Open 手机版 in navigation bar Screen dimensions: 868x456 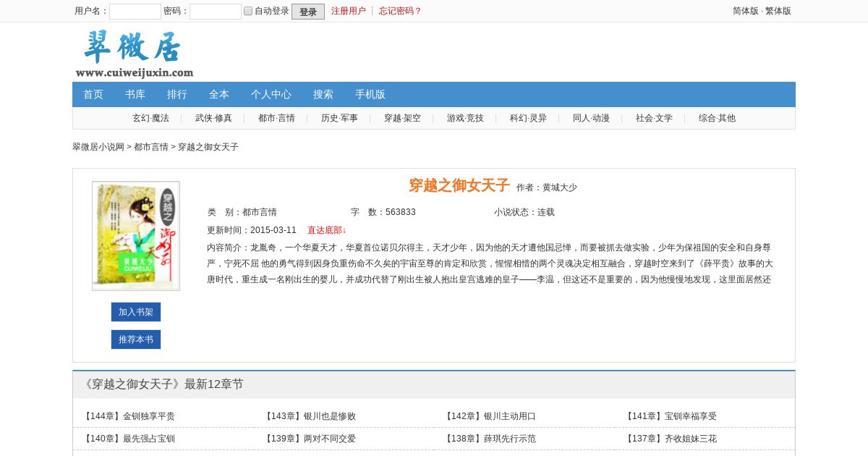coord(370,94)
